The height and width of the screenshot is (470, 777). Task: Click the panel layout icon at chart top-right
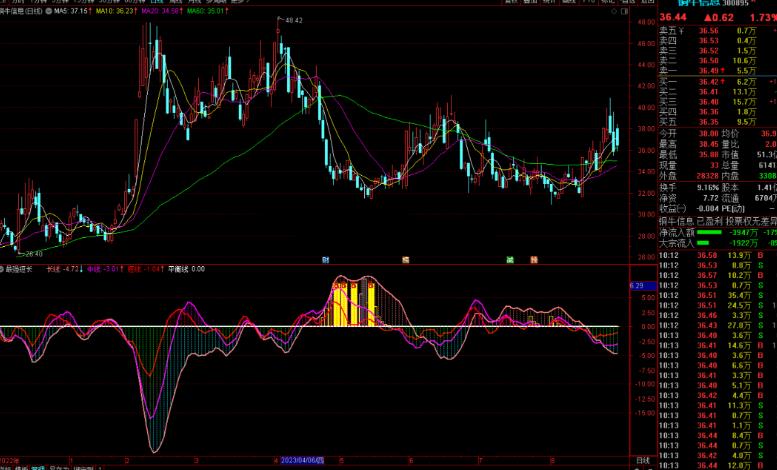click(624, 11)
